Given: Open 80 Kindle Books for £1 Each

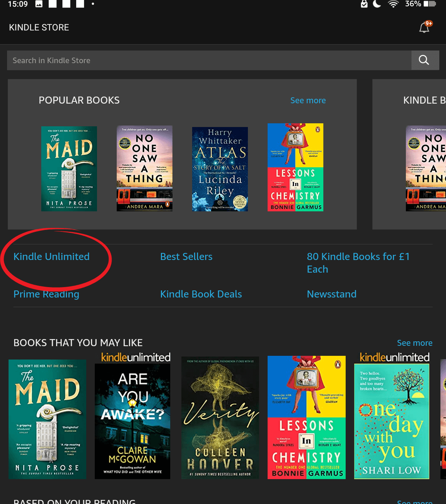Looking at the screenshot, I should point(358,263).
